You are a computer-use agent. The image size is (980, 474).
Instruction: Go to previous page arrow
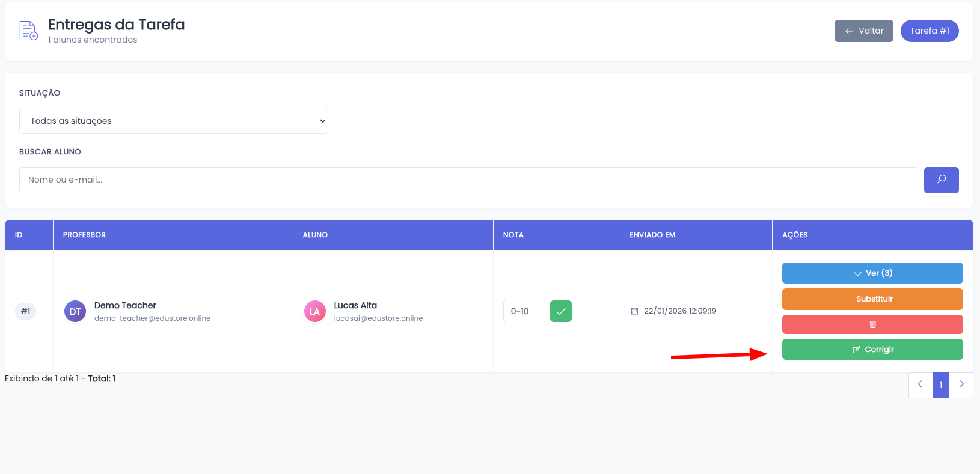click(x=920, y=385)
